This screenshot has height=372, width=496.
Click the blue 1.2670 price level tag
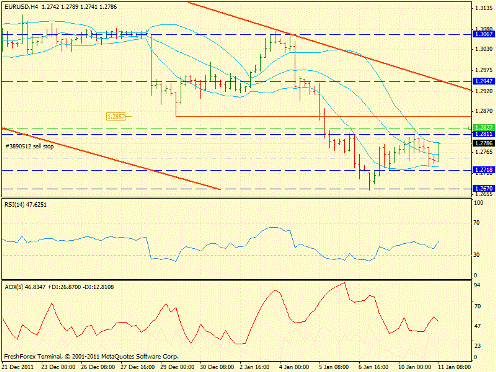tap(484, 189)
